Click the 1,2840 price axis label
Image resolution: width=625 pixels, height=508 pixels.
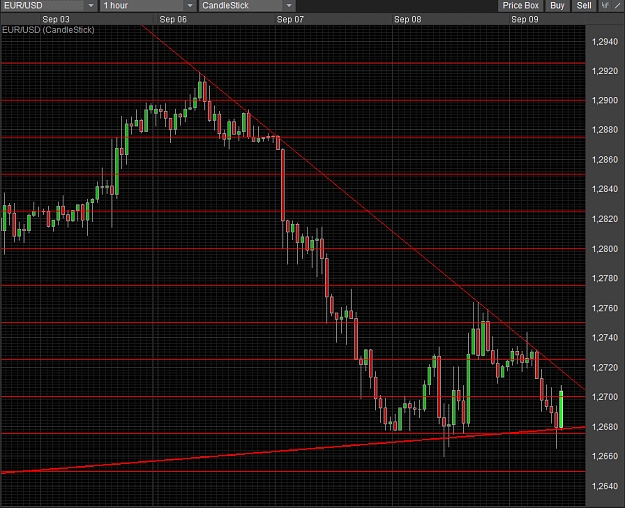pos(605,189)
